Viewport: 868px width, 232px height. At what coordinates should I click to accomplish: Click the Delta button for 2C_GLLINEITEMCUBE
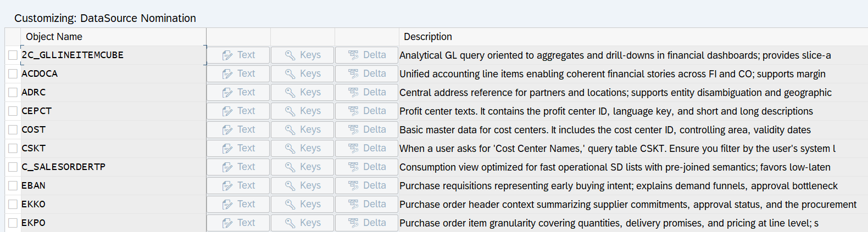pos(366,55)
